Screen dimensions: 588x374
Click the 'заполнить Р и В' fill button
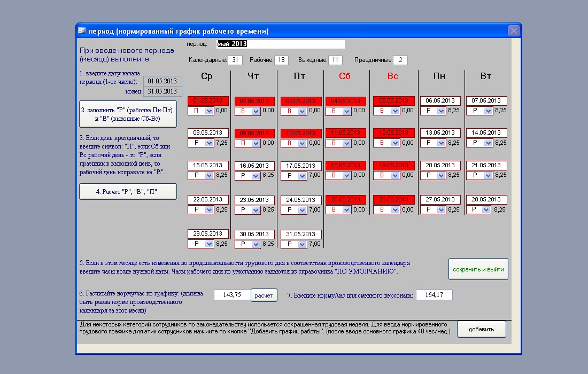[x=128, y=114]
